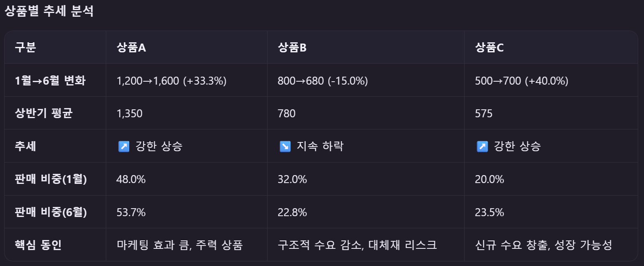Click 1,200→1,600 (+33.3%) cell

click(x=171, y=80)
